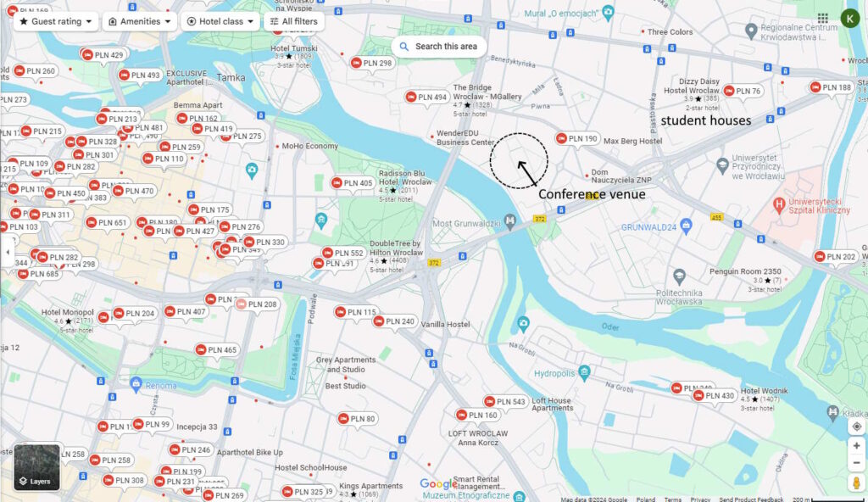868x502 pixels.
Task: Open the Amenities filter dropdown
Action: pyautogui.click(x=140, y=21)
